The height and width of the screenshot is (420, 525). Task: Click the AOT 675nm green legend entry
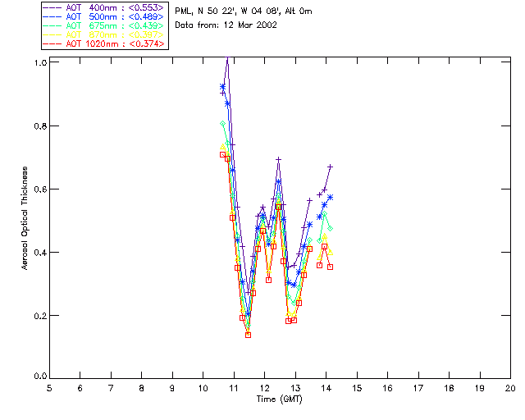[104, 25]
